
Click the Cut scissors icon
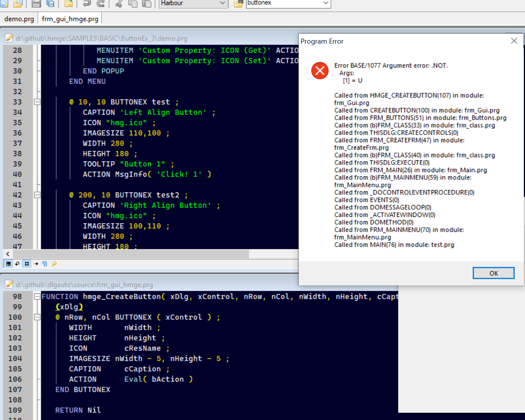tap(119, 3)
